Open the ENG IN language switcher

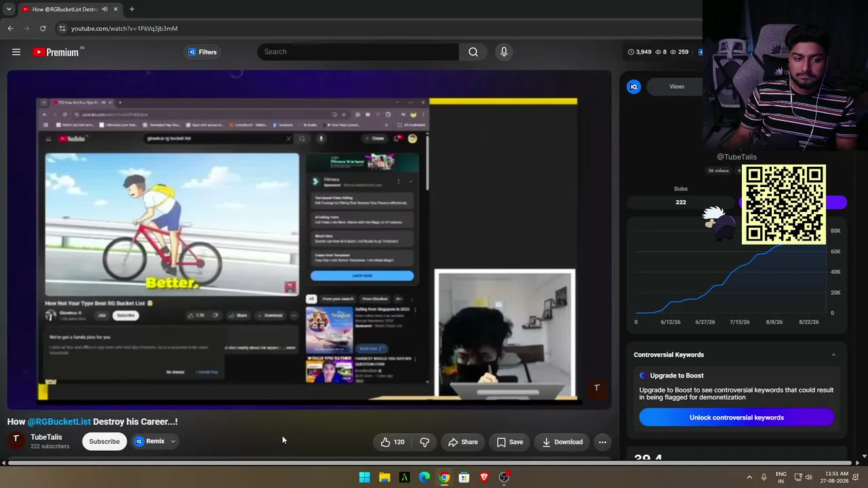(781, 477)
